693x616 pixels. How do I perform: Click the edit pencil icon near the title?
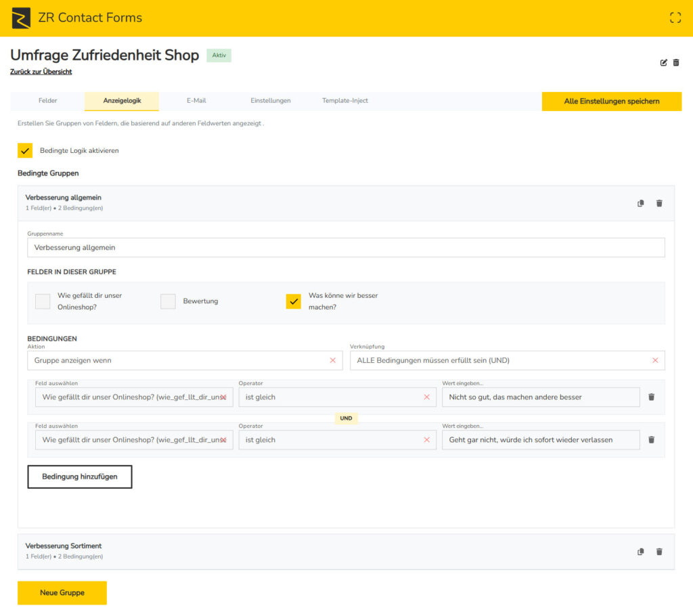[663, 62]
